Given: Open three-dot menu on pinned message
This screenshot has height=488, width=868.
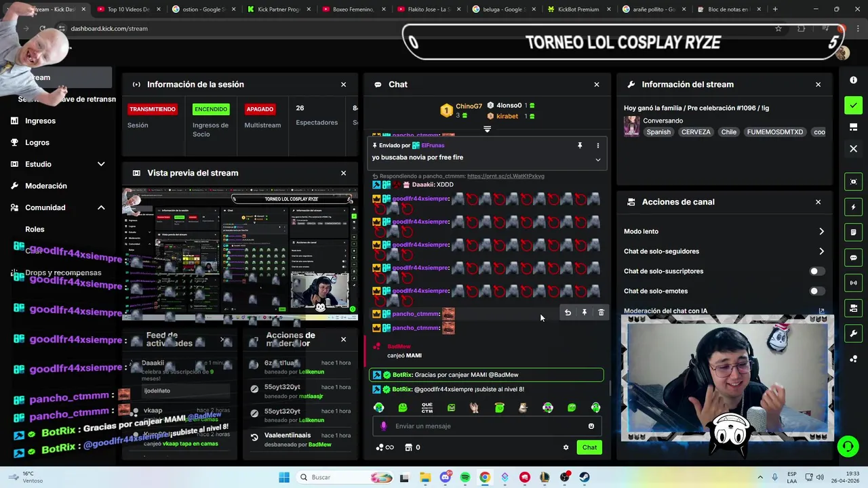Looking at the screenshot, I should point(597,145).
